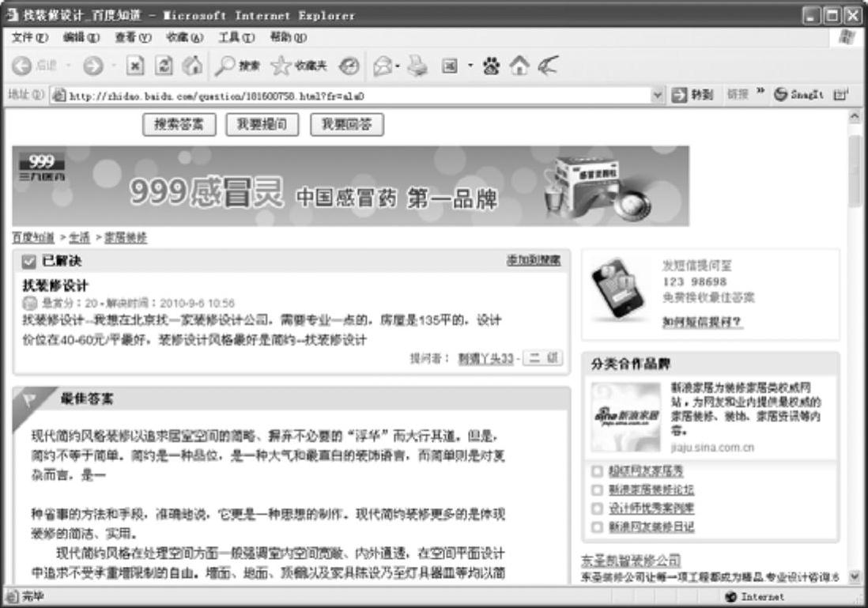Click the 999感冒灵 banner advertisement
868x608 pixels.
coord(350,186)
